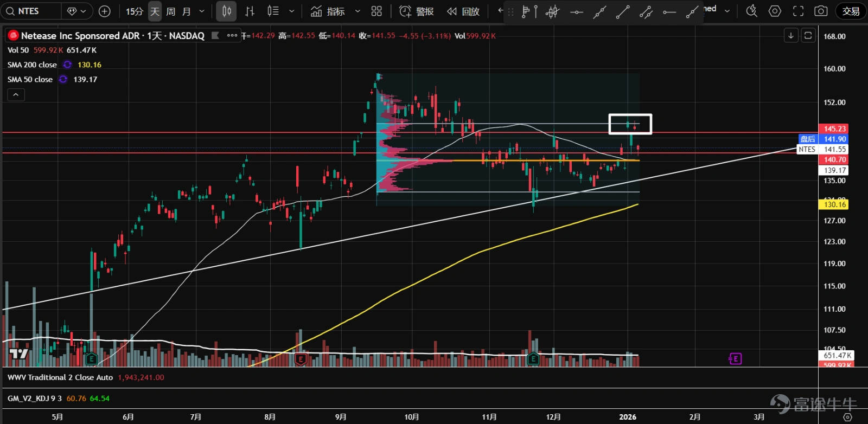The height and width of the screenshot is (424, 868).
Task: Click the 145.23 red price level label
Action: tap(834, 129)
